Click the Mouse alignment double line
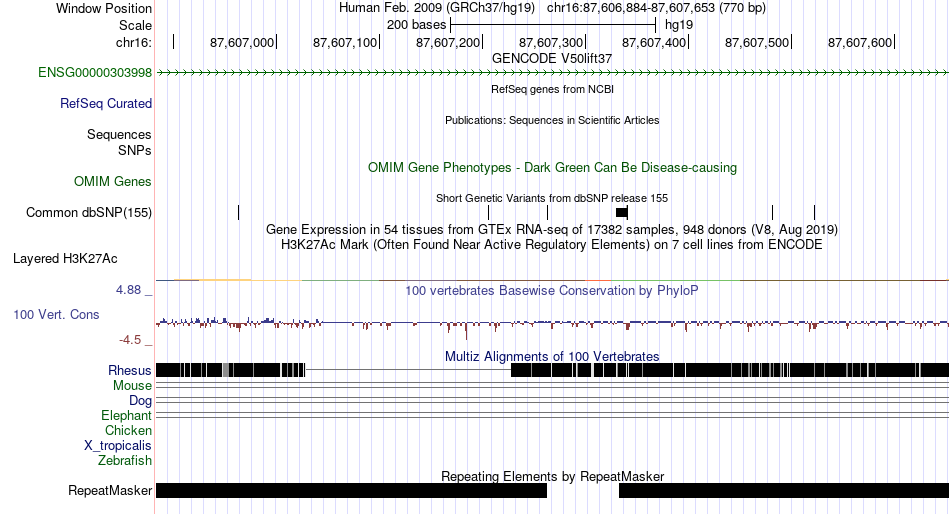 tap(553, 385)
